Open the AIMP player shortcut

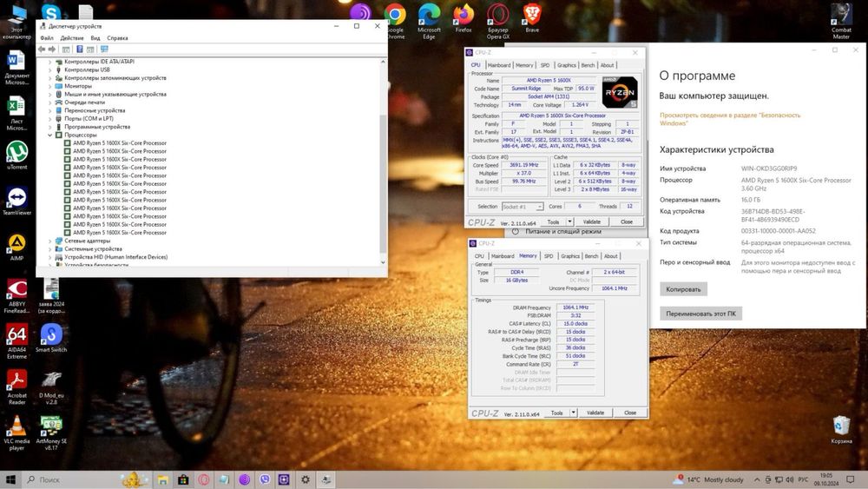coord(16,247)
